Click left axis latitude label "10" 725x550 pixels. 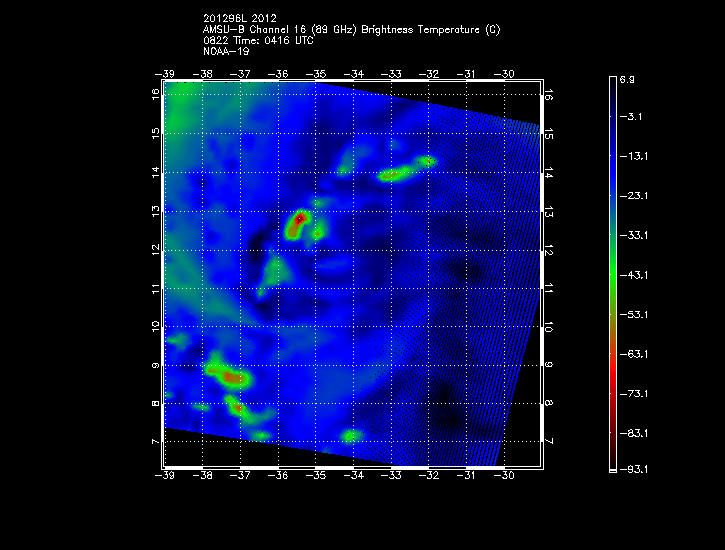(155, 326)
